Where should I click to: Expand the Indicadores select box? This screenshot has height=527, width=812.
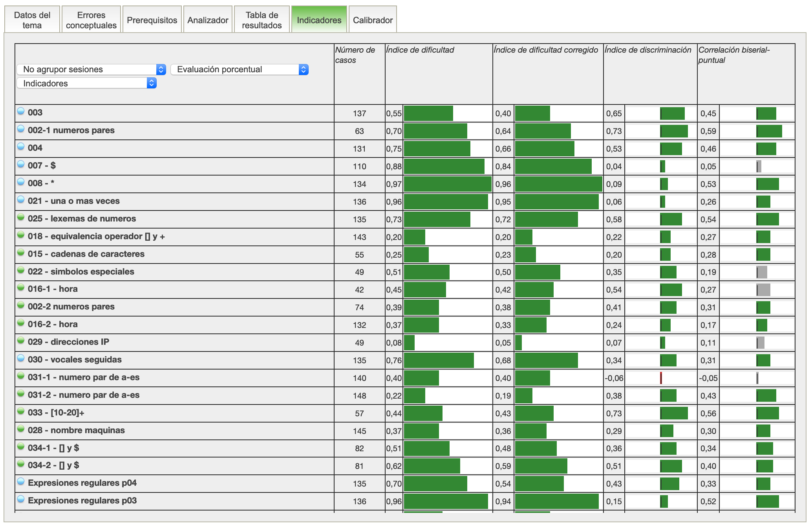click(x=86, y=83)
